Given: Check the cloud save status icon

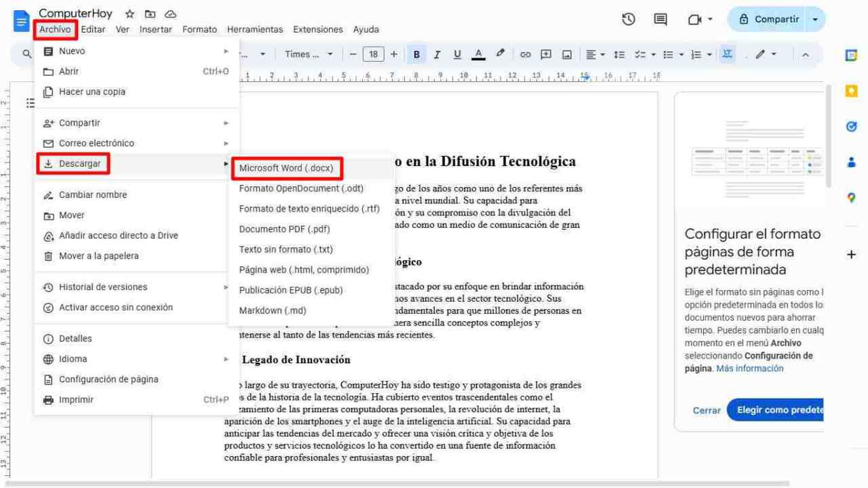Looking at the screenshot, I should pos(170,14).
